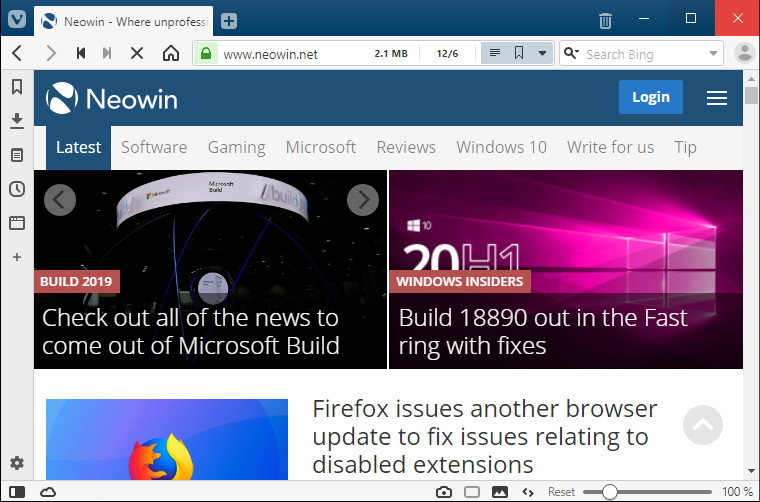This screenshot has width=760, height=502.
Task: Open the Downloads side panel
Action: 16,121
